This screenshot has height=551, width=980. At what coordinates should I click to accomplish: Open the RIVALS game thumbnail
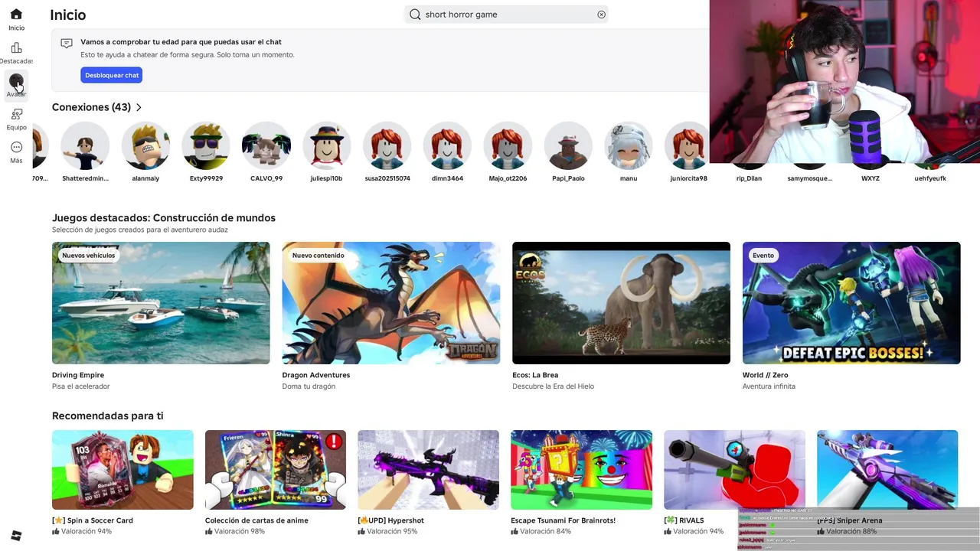[x=735, y=470]
